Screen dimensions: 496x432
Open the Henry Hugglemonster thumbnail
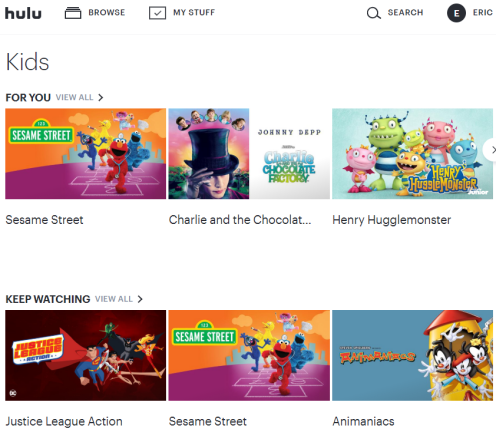click(x=412, y=154)
